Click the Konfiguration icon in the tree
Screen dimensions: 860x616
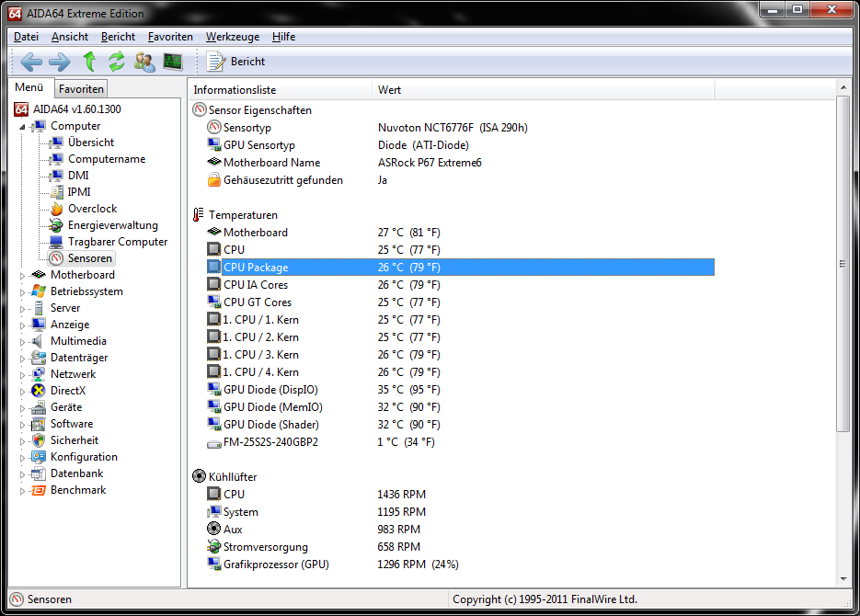click(39, 457)
